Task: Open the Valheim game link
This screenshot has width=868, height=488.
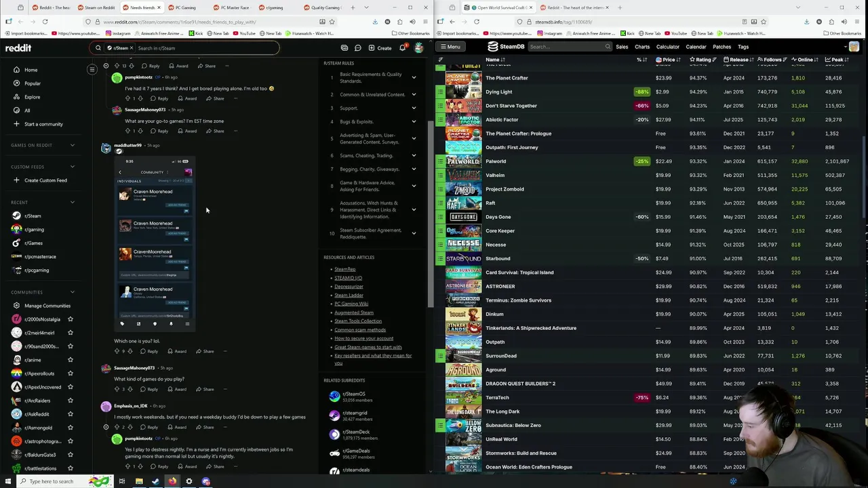Action: tap(495, 175)
